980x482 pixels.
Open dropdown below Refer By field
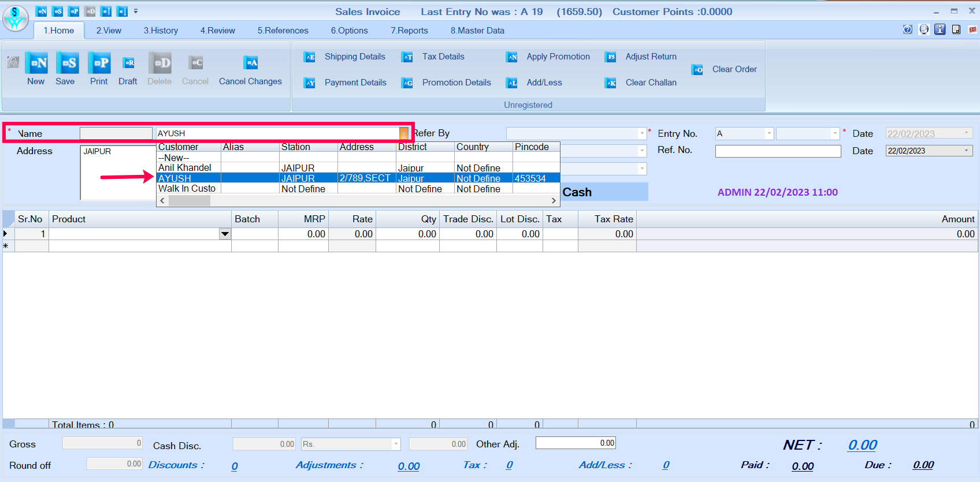point(642,151)
